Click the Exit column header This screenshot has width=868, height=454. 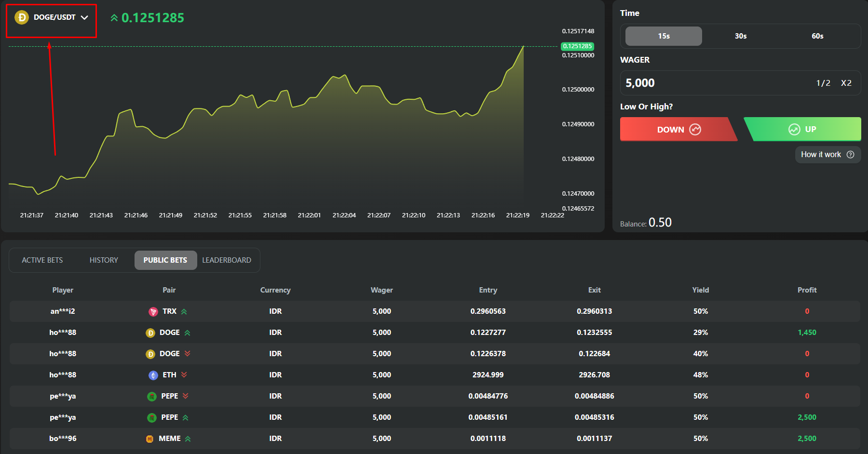(x=595, y=290)
